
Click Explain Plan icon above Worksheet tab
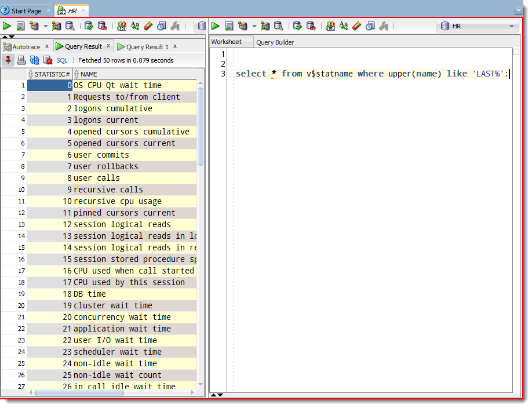tap(243, 26)
